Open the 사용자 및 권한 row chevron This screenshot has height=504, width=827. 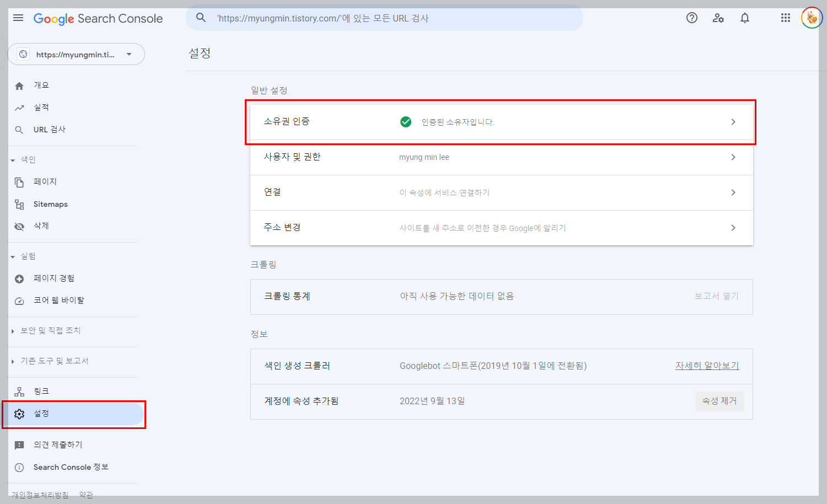point(733,157)
